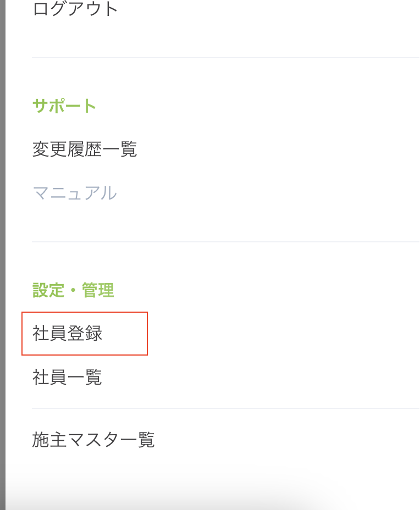Screen dimensions: 420x510
Task: Select 社員一覧 to view the employee list
Action: tap(65, 378)
